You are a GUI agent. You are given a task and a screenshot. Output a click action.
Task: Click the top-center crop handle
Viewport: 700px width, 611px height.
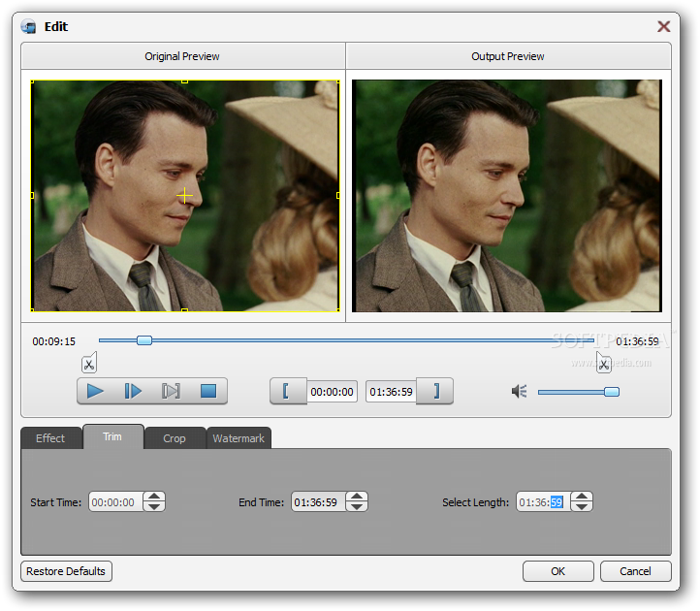pos(184,81)
